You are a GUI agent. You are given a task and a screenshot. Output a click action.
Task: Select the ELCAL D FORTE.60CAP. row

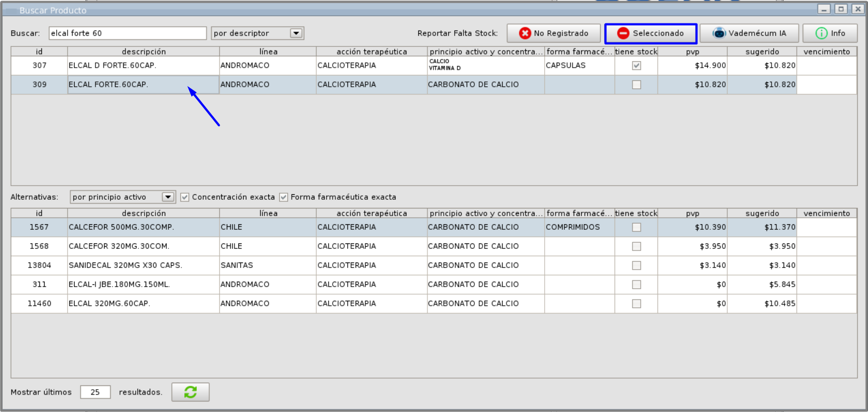(x=433, y=65)
